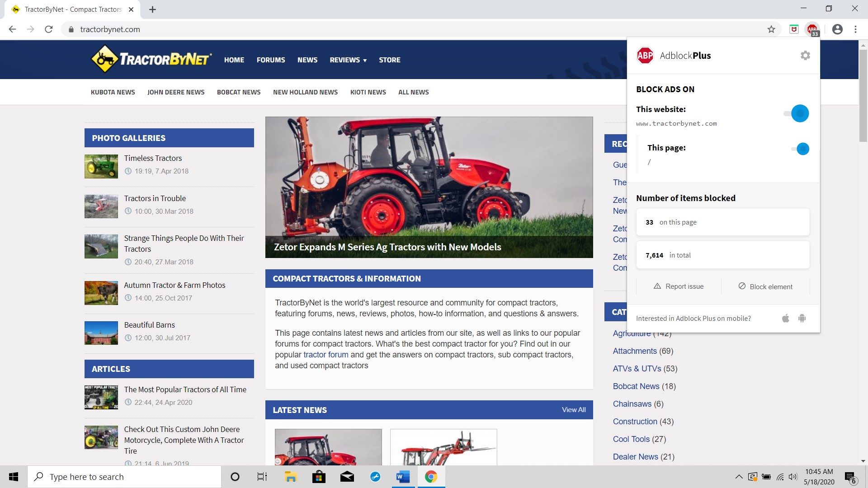Open the FORUMS nav item
The width and height of the screenshot is (868, 488).
271,60
